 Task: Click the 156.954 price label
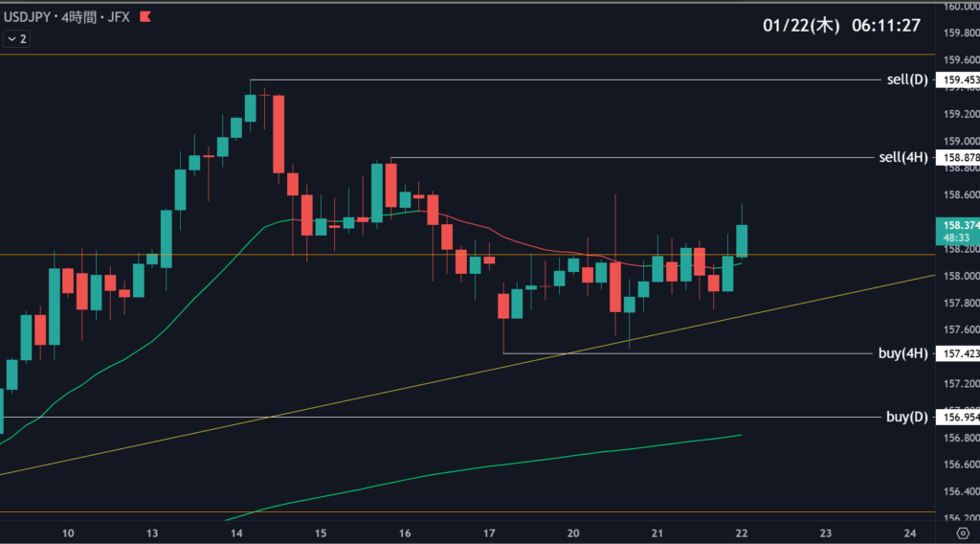960,418
